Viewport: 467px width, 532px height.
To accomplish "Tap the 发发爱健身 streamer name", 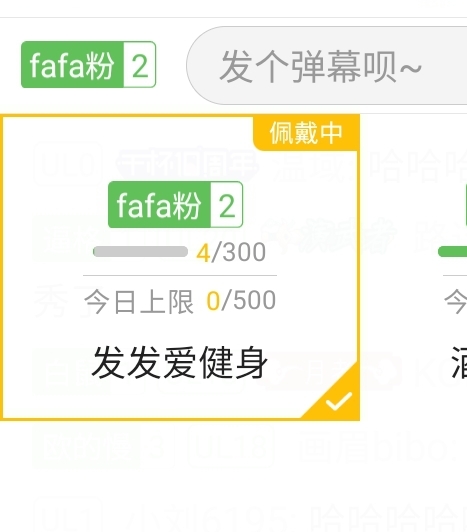I will pos(180,363).
